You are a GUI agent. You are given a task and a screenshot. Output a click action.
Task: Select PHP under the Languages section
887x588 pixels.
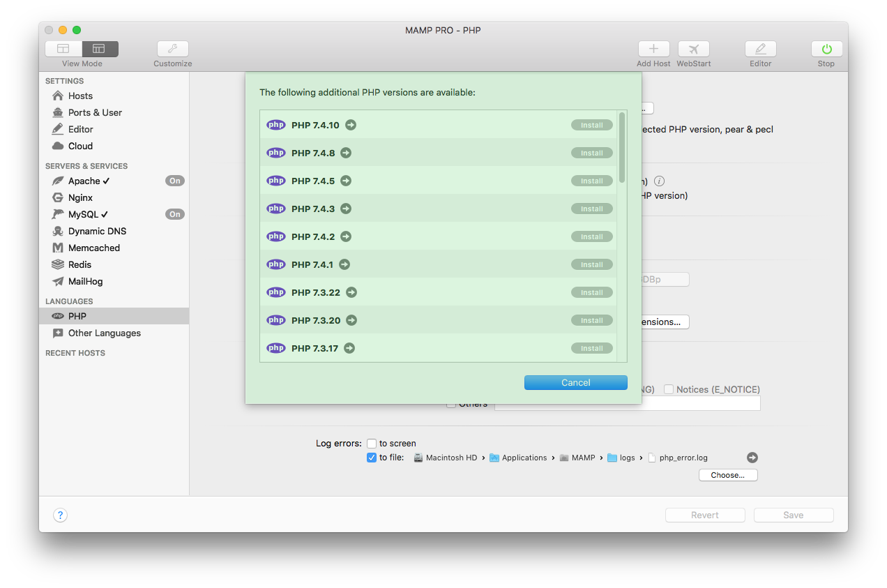(x=77, y=316)
